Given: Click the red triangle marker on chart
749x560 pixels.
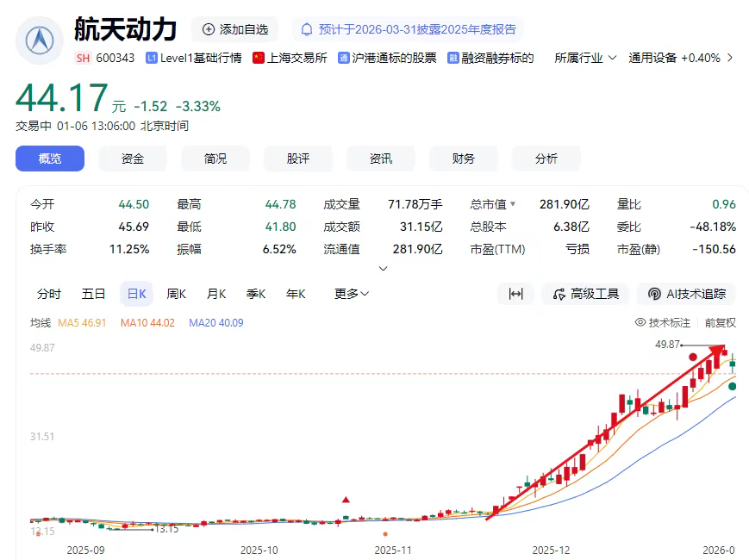Looking at the screenshot, I should pyautogui.click(x=346, y=500).
